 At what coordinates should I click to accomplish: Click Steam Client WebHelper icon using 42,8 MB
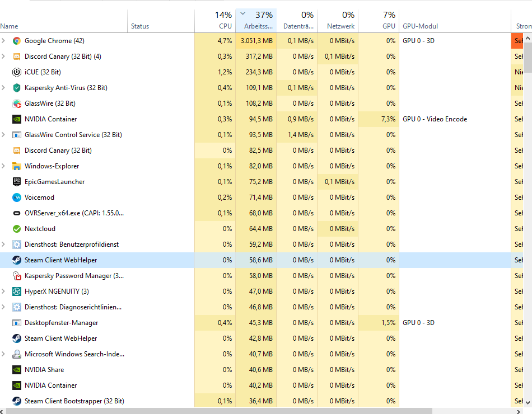point(17,338)
